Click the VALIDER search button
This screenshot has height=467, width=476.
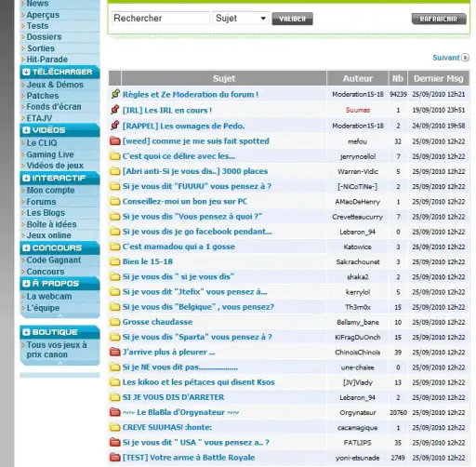point(292,19)
